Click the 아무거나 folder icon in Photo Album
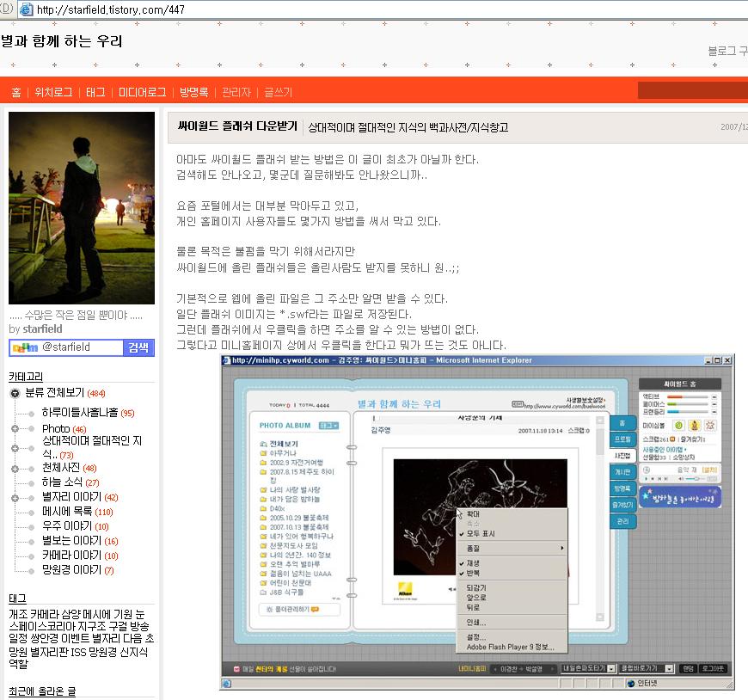 (x=263, y=453)
